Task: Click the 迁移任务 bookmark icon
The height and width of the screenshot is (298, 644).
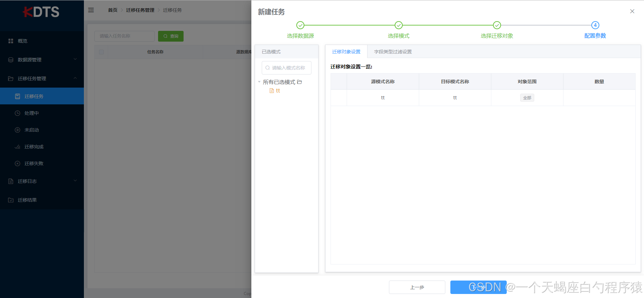Action: pyautogui.click(x=17, y=96)
